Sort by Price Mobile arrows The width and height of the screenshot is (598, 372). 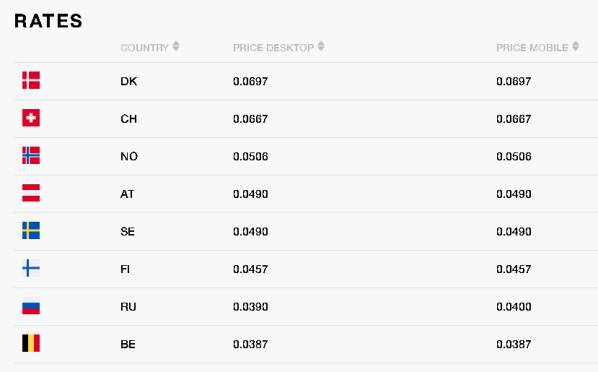pos(576,46)
